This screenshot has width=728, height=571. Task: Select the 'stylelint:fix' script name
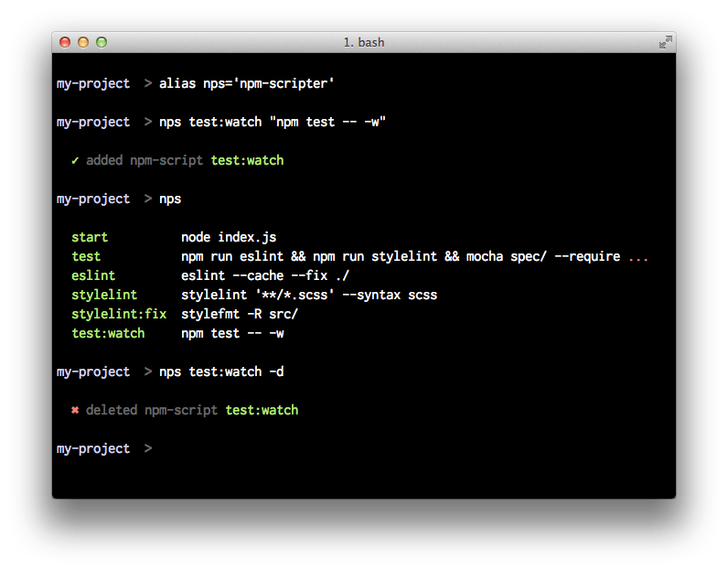(119, 314)
